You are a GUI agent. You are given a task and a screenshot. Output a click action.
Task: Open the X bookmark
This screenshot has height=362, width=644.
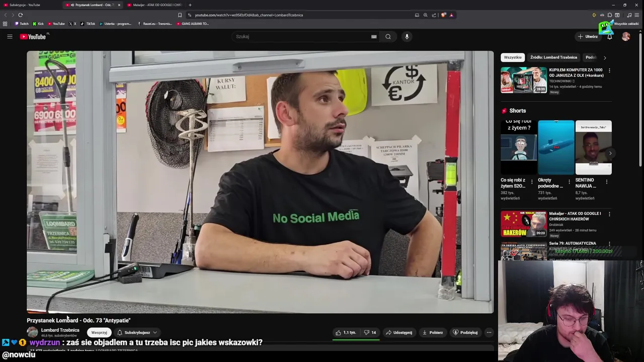(x=72, y=24)
